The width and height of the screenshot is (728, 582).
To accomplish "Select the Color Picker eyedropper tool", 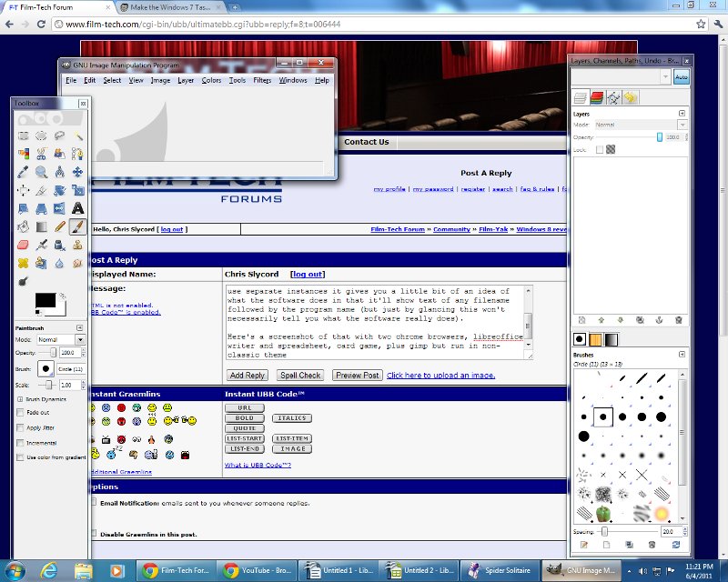I will (24, 172).
